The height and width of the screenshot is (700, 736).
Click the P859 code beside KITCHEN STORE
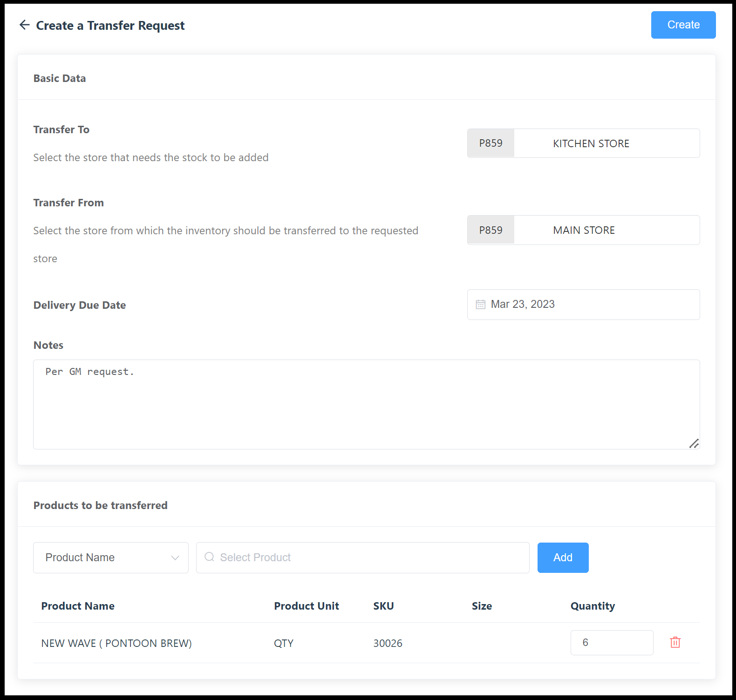(x=491, y=143)
